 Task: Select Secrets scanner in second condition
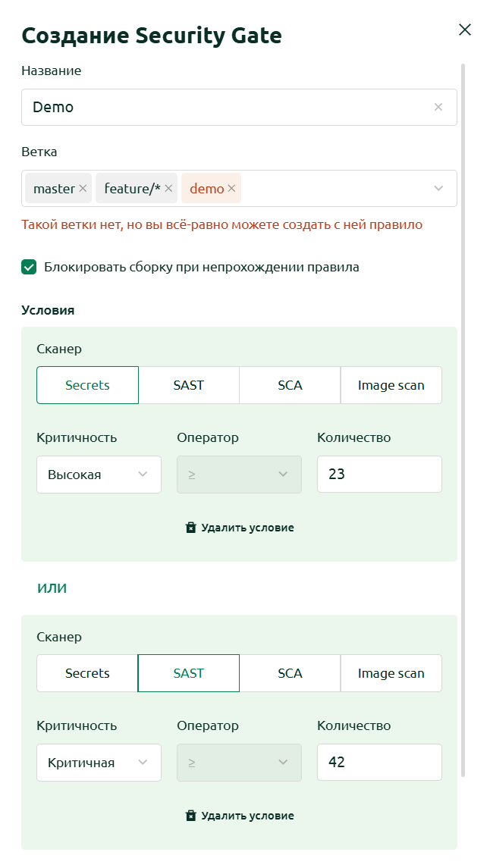coord(87,673)
